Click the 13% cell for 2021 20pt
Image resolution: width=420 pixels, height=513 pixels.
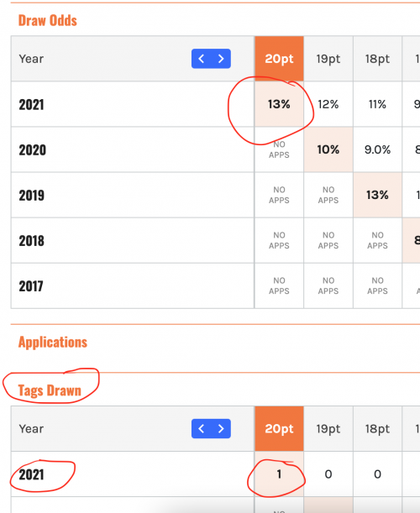(279, 104)
